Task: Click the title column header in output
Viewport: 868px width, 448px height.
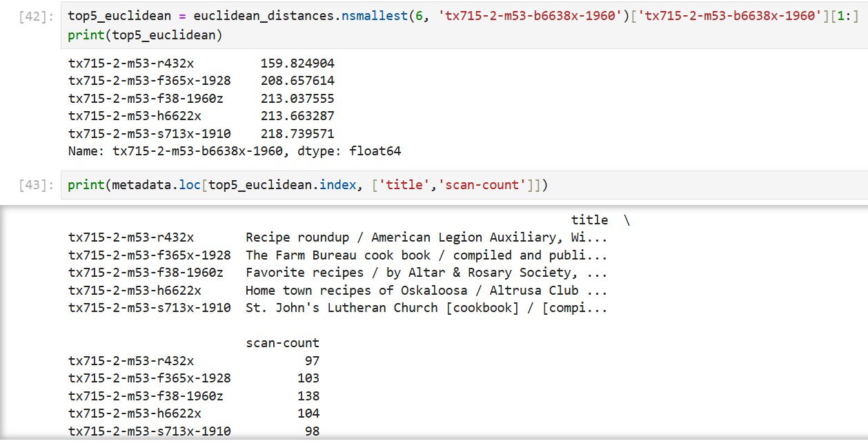Action: click(x=589, y=220)
